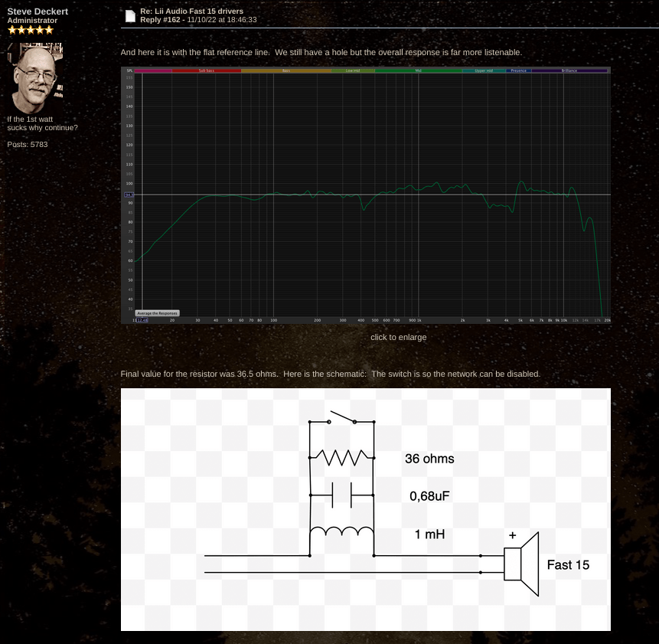Viewport: 659px width, 644px height.
Task: Click the '36 ohms' schematic label
Action: click(429, 459)
